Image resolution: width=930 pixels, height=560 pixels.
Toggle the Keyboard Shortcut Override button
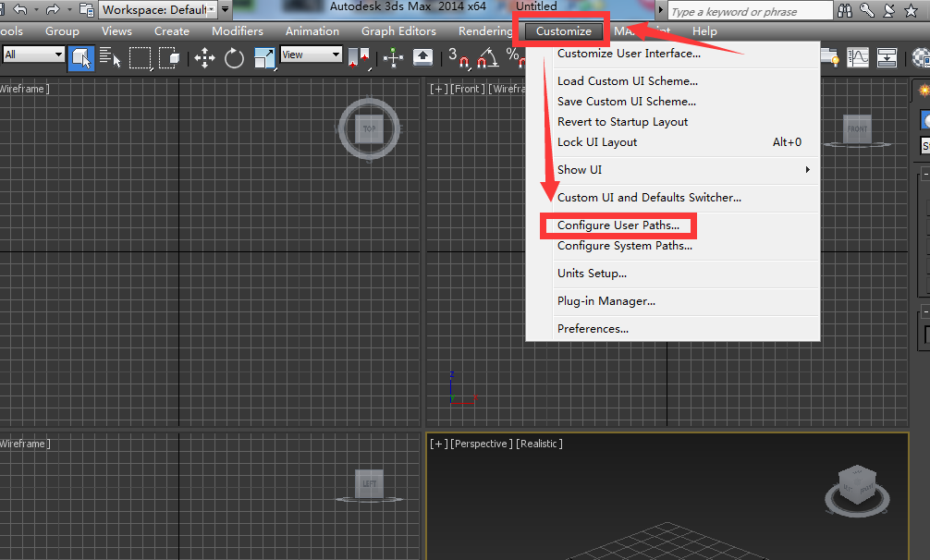[422, 57]
